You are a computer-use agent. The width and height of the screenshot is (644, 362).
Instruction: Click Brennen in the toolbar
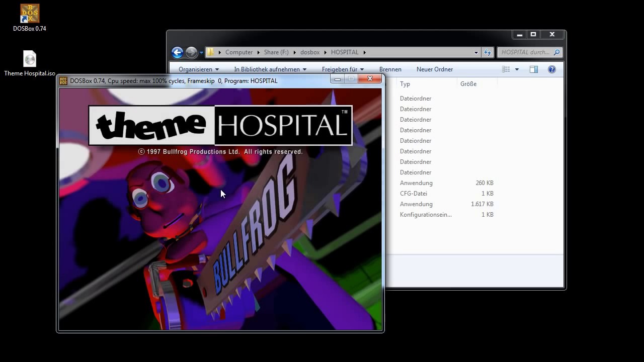(x=390, y=69)
